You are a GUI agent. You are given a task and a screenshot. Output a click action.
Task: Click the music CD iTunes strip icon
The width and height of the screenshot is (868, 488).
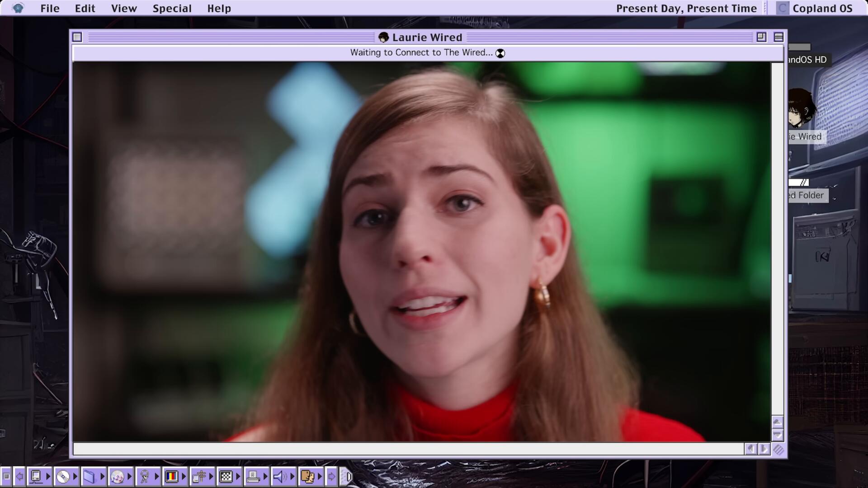(x=117, y=476)
